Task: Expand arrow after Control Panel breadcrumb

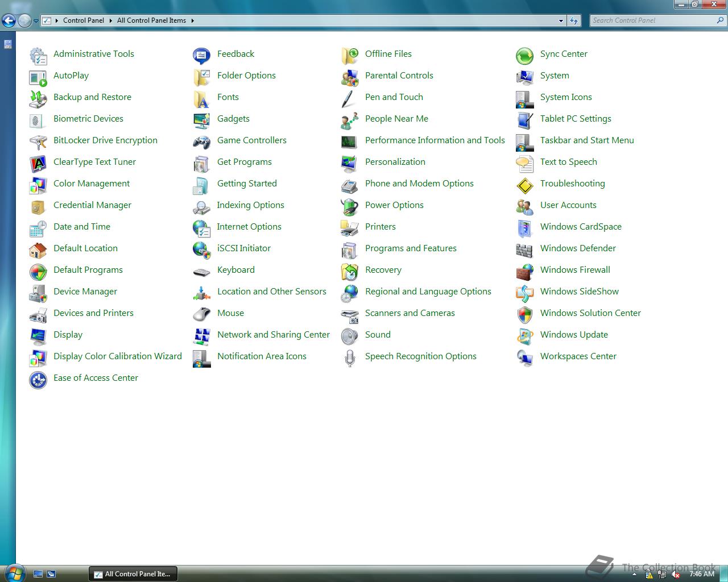Action: [111, 20]
